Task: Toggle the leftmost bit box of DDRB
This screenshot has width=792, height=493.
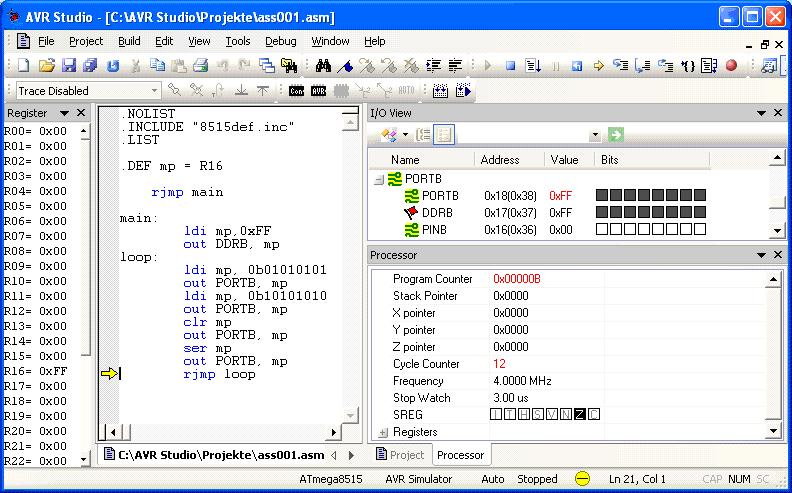Action: coord(602,212)
